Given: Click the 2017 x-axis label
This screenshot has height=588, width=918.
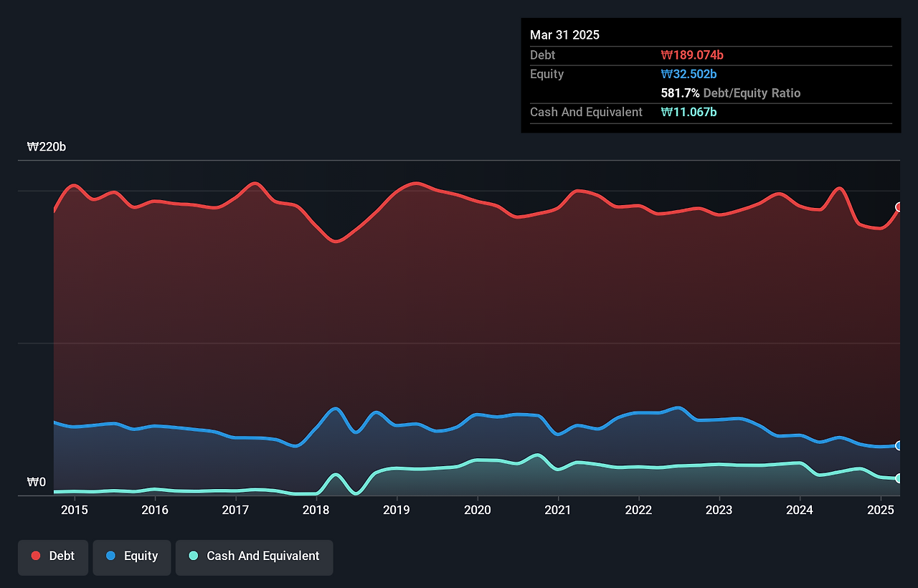Looking at the screenshot, I should coord(235,510).
